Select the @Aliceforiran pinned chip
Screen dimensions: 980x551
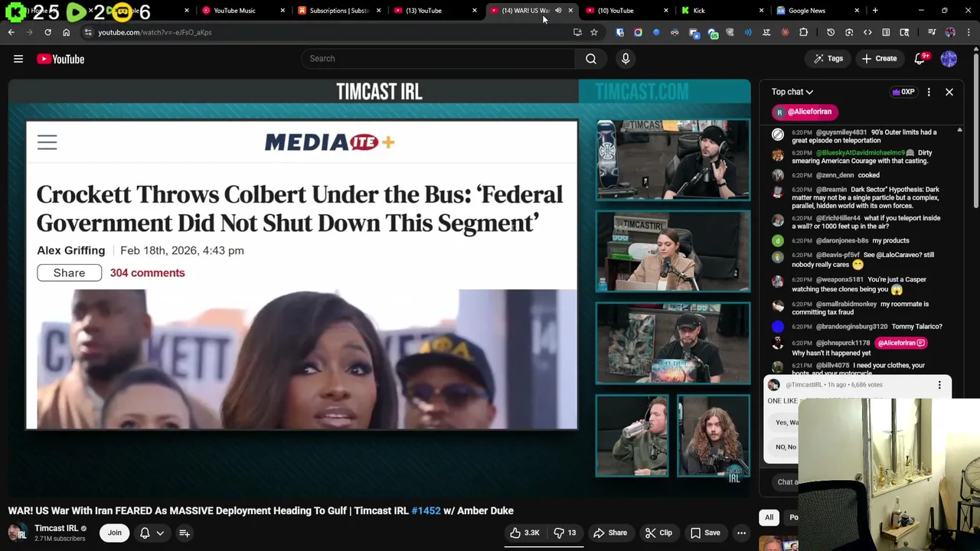(805, 112)
